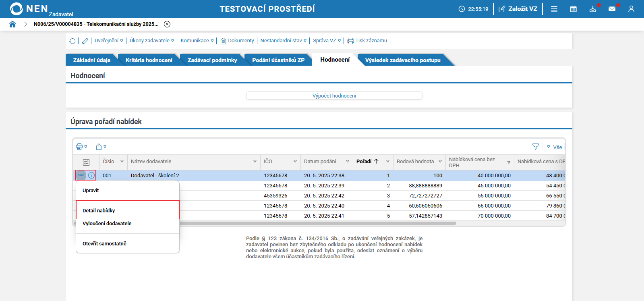Click the table filter funnel icon
The width and height of the screenshot is (644, 301).
click(x=536, y=147)
